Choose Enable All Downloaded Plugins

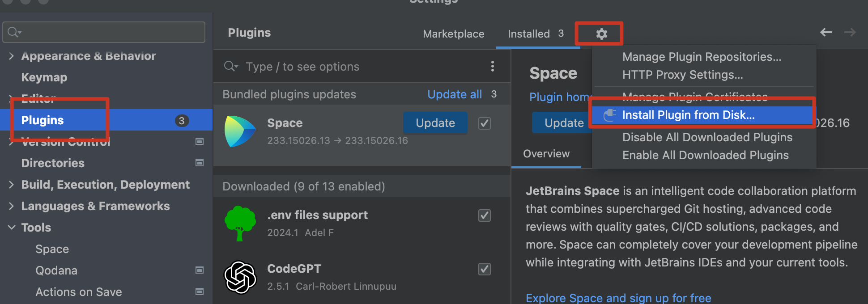click(706, 155)
